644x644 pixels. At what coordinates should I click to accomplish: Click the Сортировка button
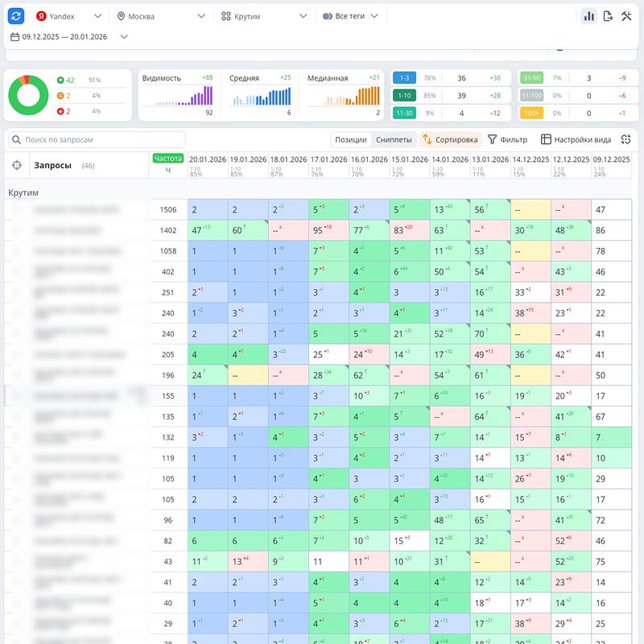(450, 139)
